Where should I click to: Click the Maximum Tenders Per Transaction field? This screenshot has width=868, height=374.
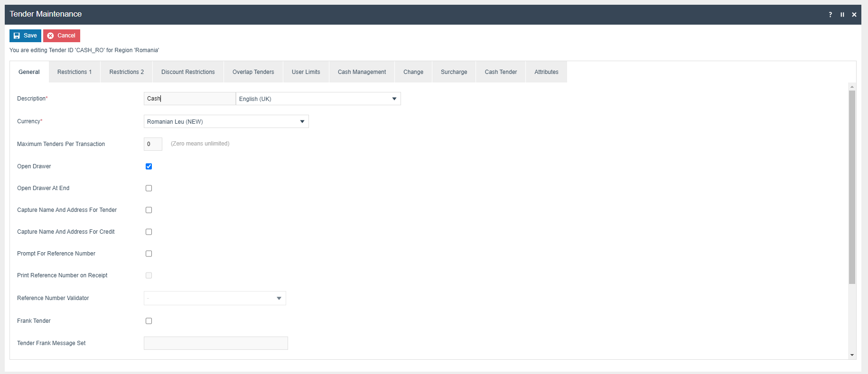click(153, 144)
